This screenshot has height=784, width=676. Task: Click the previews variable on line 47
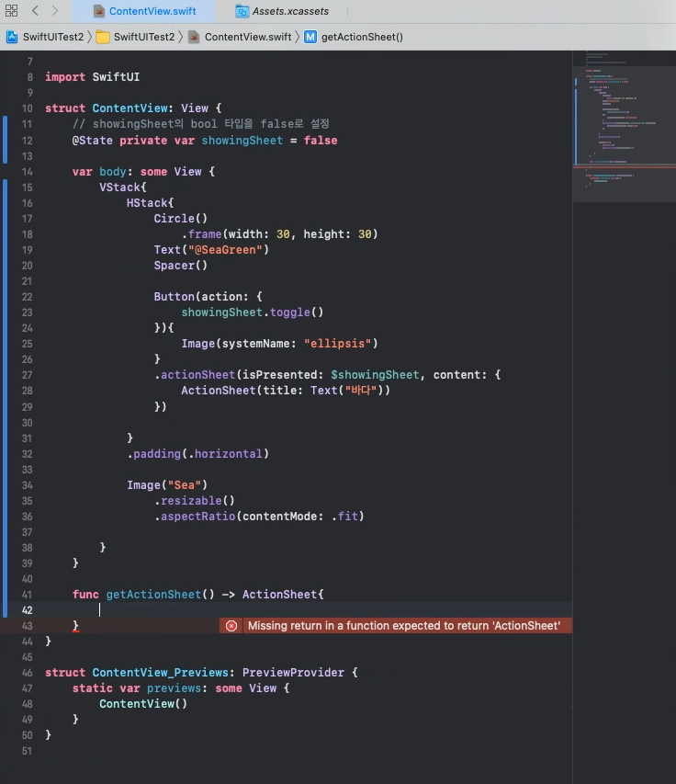[x=174, y=688]
